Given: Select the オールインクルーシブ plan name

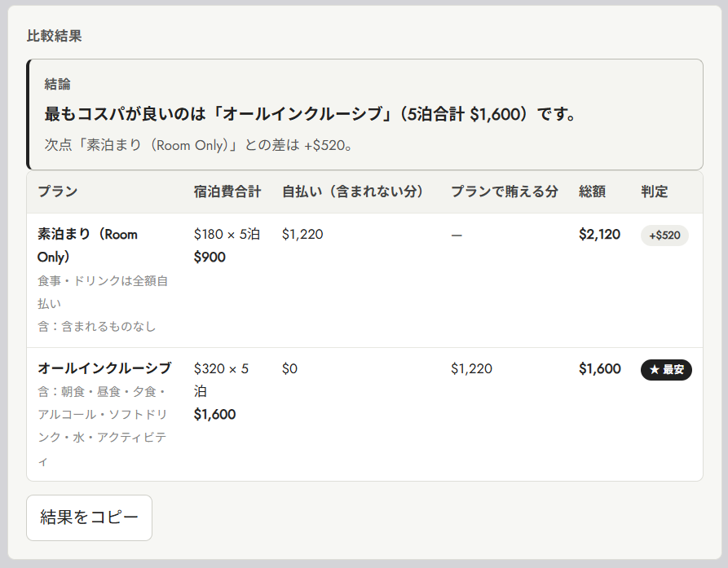Looking at the screenshot, I should point(104,368).
